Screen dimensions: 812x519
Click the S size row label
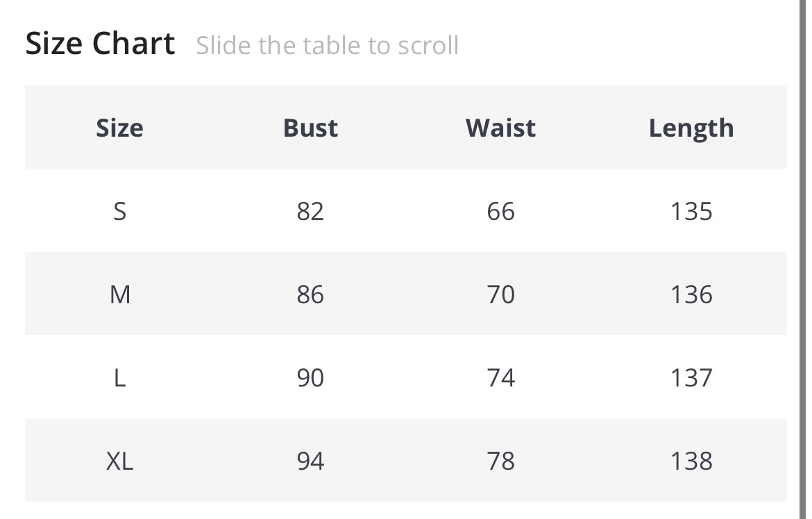coord(119,211)
